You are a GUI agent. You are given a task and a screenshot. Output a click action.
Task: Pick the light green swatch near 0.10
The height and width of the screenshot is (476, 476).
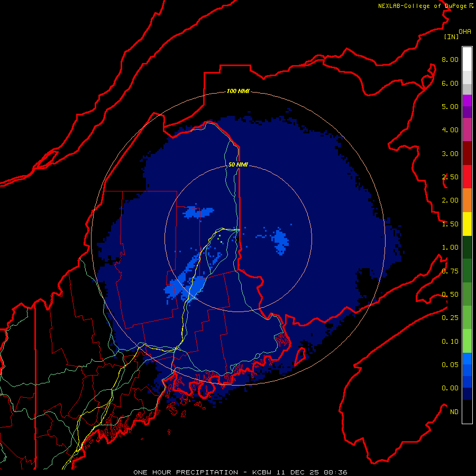point(467,341)
